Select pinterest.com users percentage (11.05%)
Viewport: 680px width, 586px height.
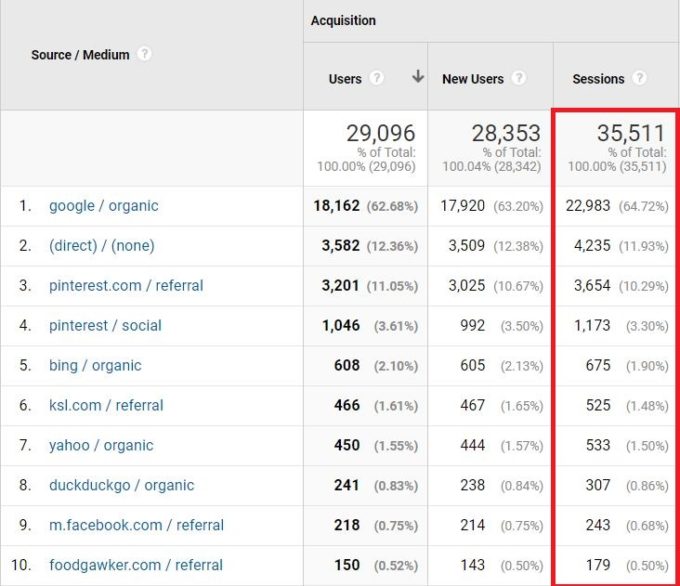pyautogui.click(x=392, y=286)
